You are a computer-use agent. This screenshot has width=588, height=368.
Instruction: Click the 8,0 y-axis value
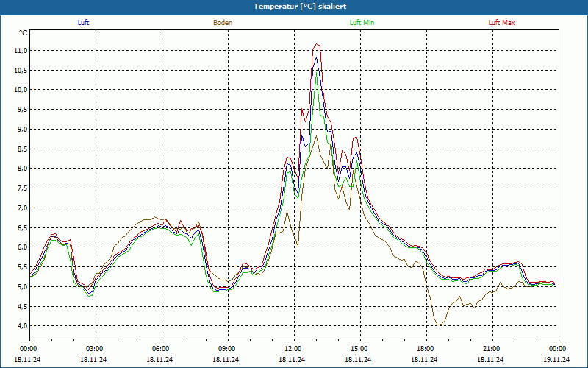[x=22, y=169]
